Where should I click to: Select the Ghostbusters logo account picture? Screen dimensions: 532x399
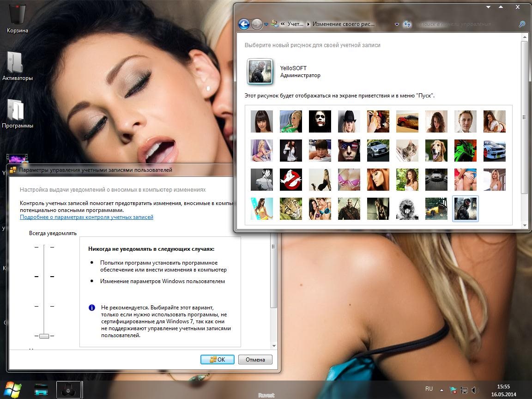coord(291,180)
